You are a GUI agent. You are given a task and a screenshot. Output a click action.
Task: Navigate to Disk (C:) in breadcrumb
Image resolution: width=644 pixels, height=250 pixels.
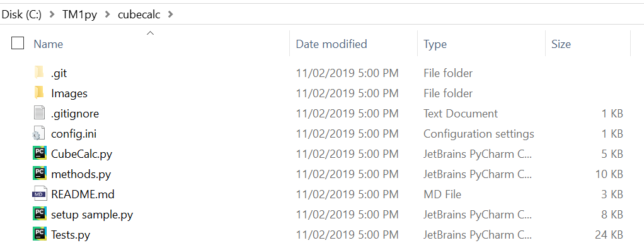[21, 15]
